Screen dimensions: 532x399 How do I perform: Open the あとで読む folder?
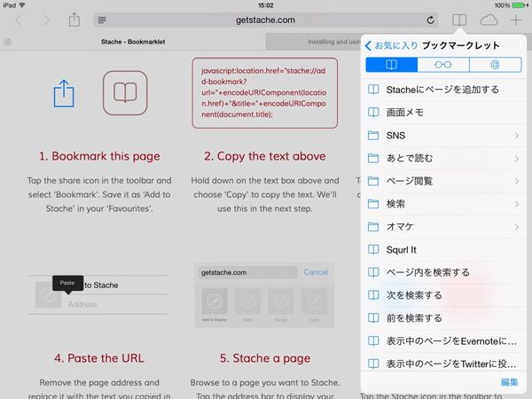444,158
